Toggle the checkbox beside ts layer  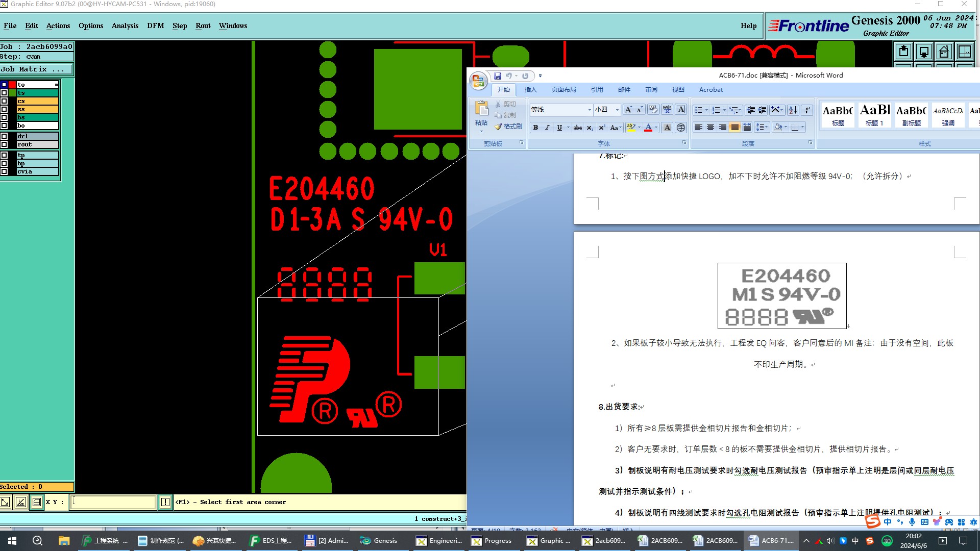tap(4, 93)
